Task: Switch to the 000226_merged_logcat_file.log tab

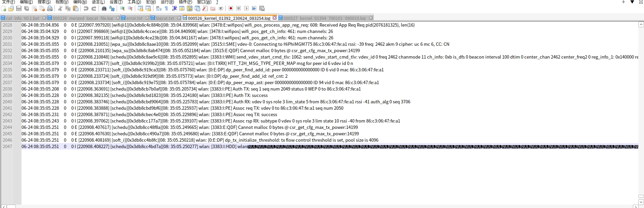Action: [x=83, y=18]
